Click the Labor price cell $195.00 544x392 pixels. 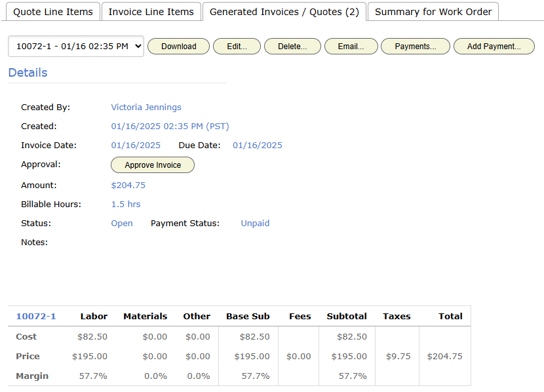point(90,357)
